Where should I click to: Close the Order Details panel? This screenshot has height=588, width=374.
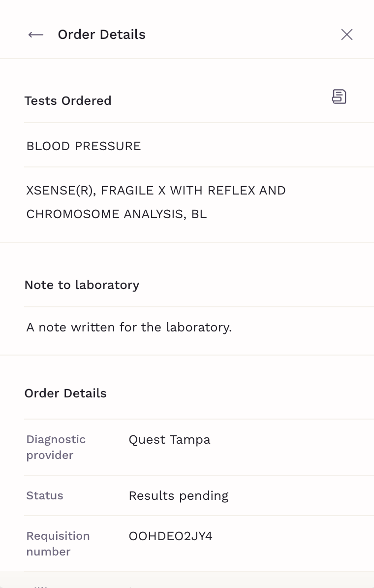click(x=347, y=34)
